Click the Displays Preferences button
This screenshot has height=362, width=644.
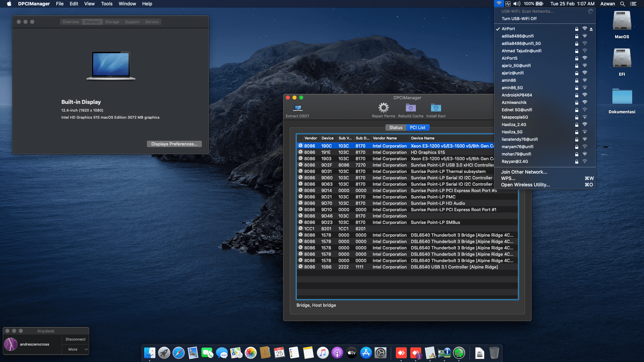(174, 144)
